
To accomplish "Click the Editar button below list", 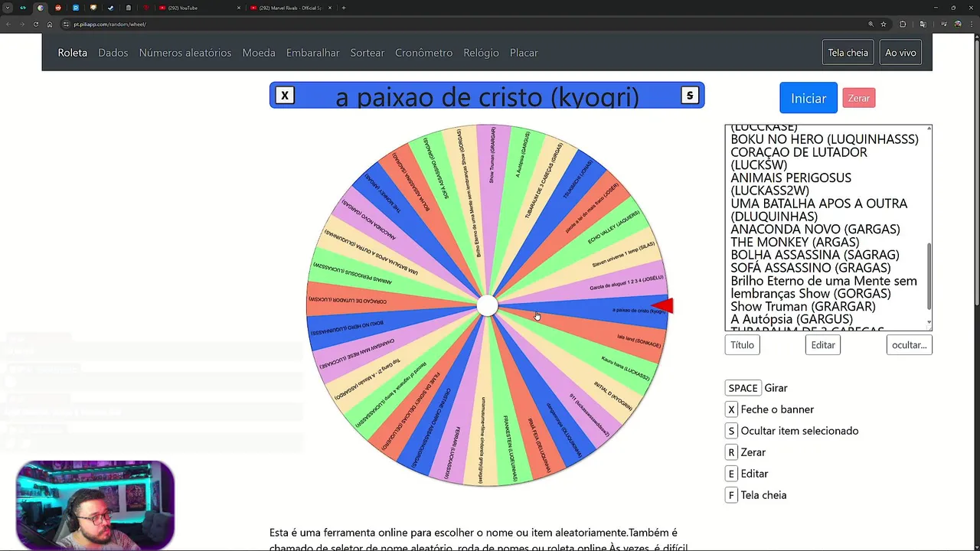I will [823, 345].
